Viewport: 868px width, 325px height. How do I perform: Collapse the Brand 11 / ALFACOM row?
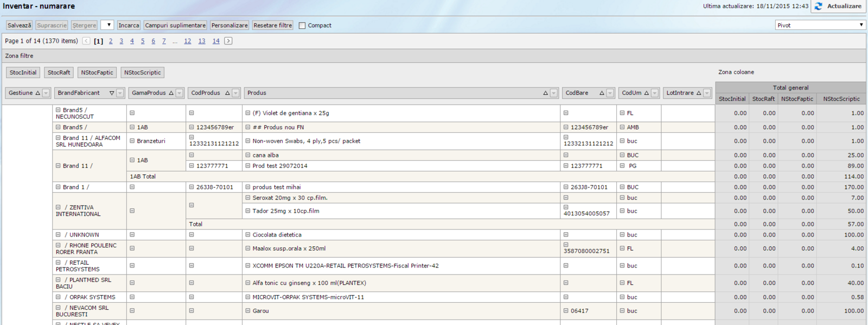[58, 138]
